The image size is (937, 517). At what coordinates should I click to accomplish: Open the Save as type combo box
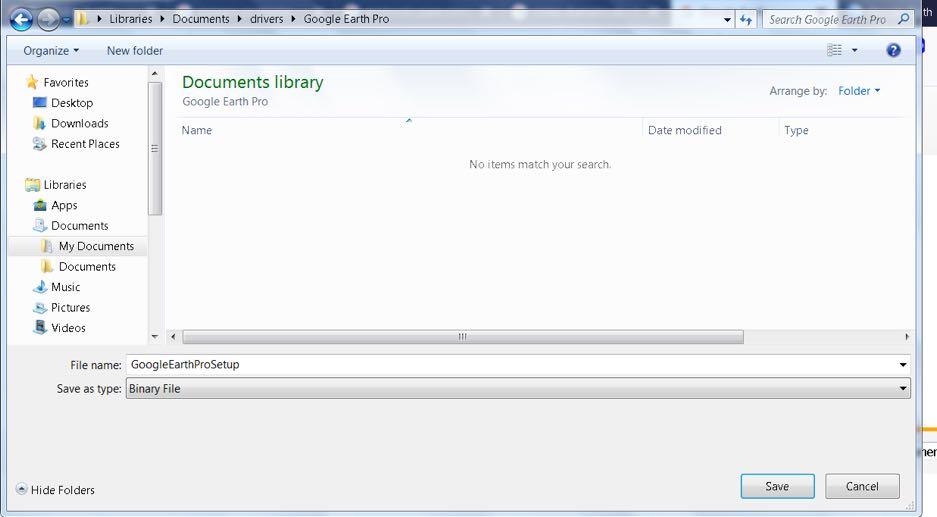(x=518, y=388)
